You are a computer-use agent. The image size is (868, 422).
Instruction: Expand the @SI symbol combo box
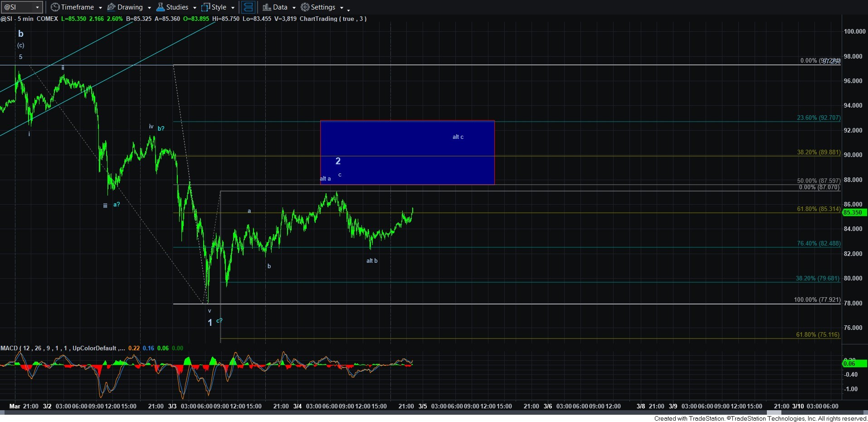[x=37, y=7]
